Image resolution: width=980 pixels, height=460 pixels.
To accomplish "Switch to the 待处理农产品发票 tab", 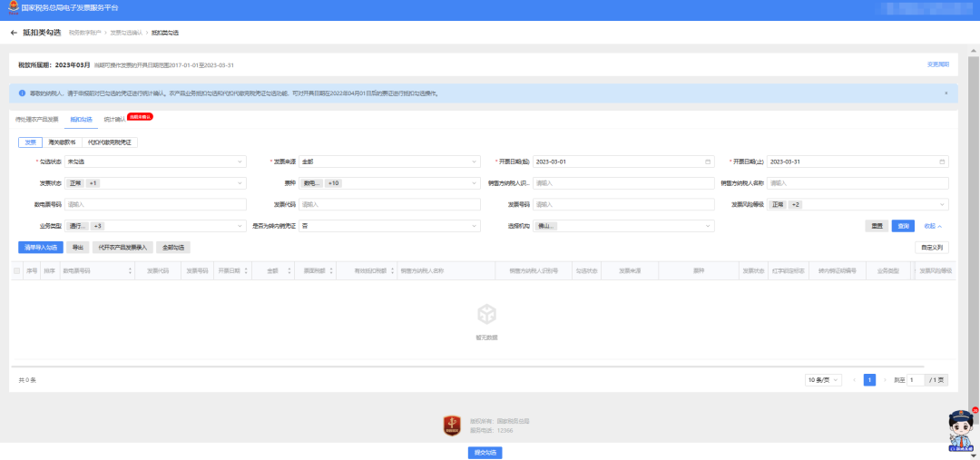I will point(37,119).
